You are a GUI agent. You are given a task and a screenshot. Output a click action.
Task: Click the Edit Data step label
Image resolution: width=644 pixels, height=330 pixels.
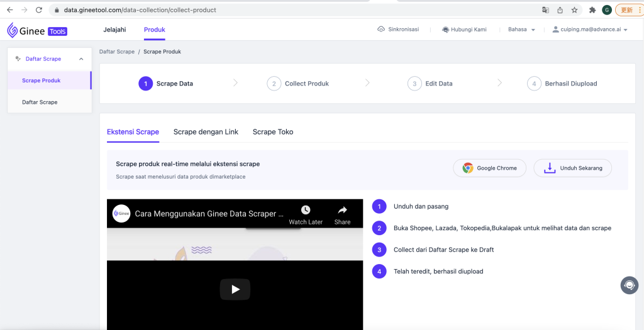tap(439, 84)
